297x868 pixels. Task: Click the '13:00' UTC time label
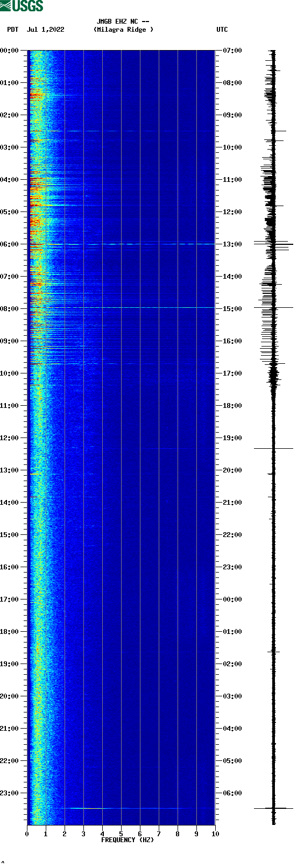point(232,244)
